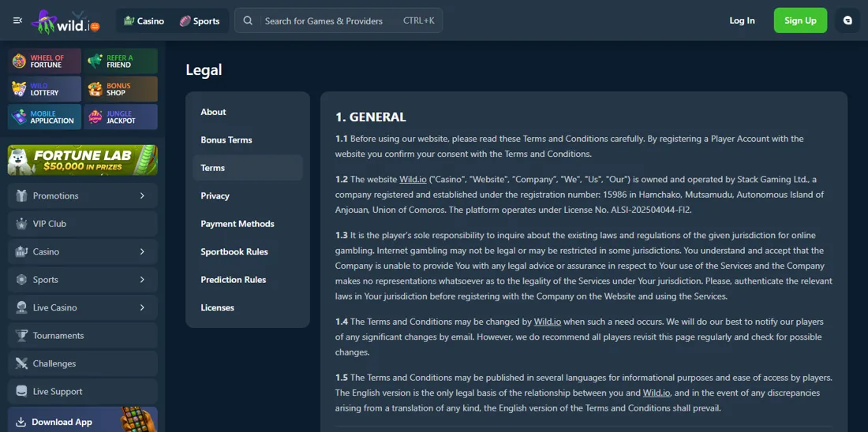Click the Tournaments trophy icon
868x432 pixels.
[x=21, y=336]
